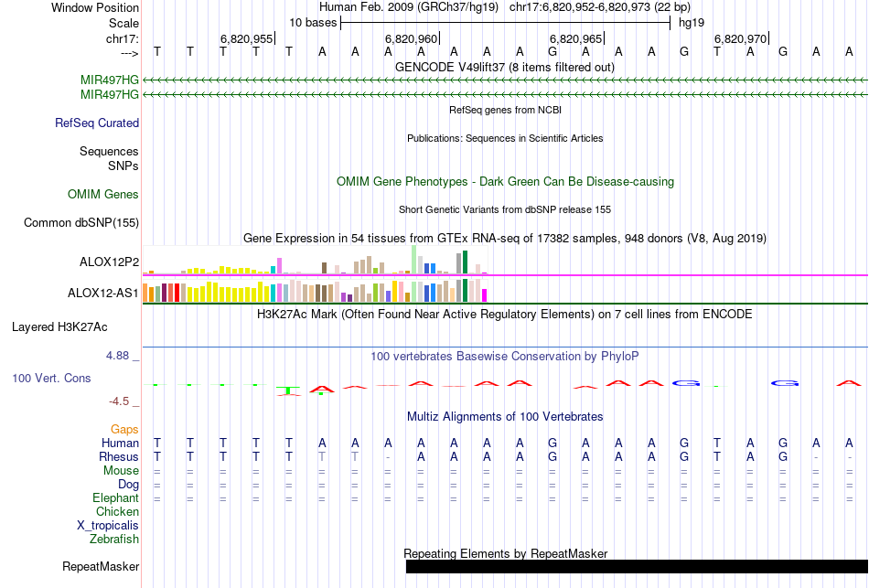
Task: Click Publications: Sequences in Scientific Articles title
Action: [505, 138]
